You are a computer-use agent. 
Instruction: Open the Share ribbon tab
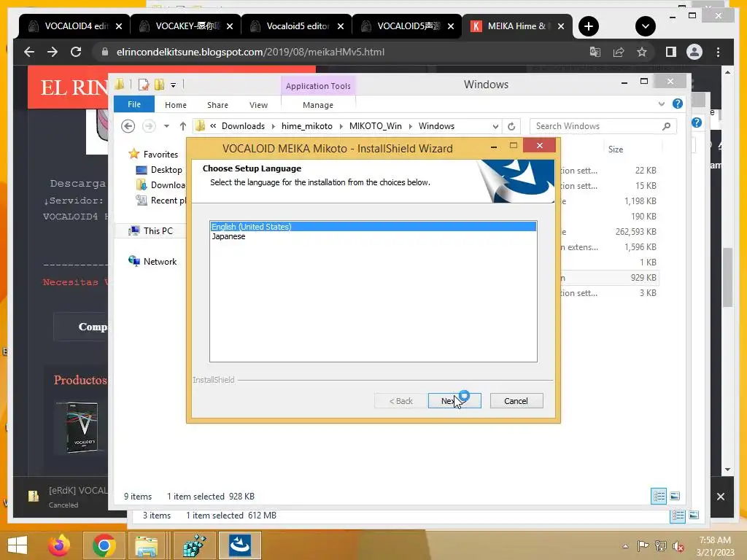pyautogui.click(x=217, y=105)
